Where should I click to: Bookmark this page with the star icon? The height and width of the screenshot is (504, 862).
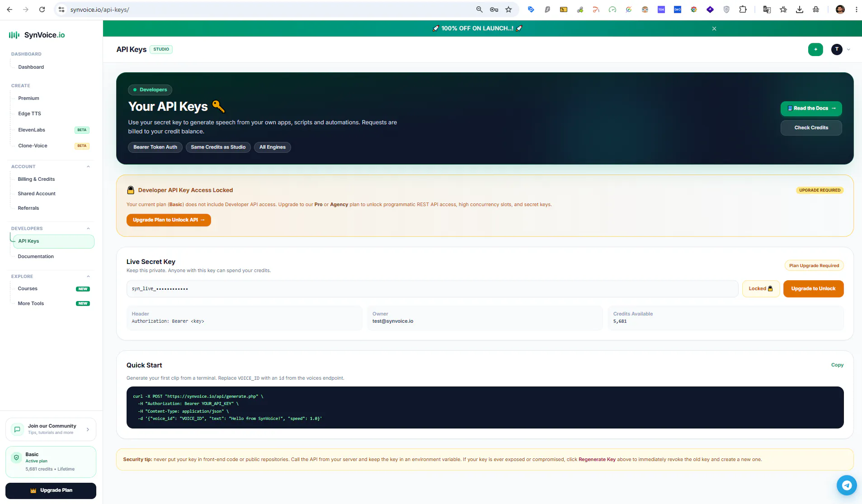point(509,9)
